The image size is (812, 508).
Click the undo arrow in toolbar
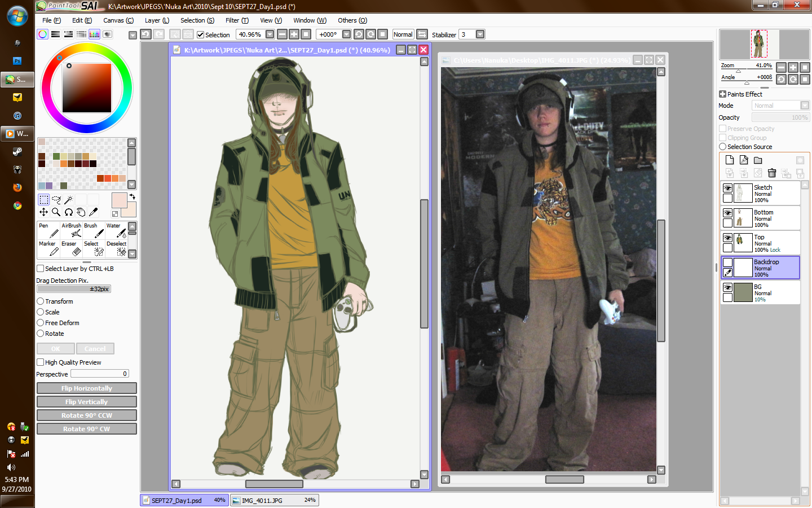point(146,34)
